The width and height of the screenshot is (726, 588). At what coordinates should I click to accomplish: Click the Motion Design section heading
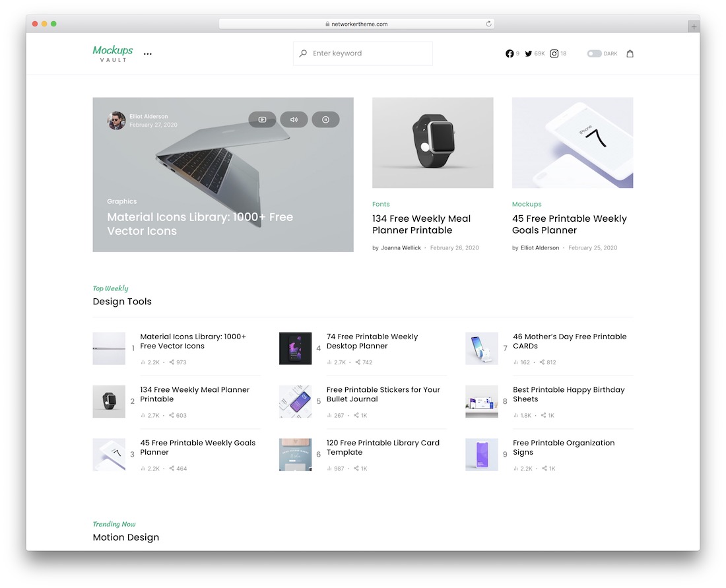coord(126,537)
